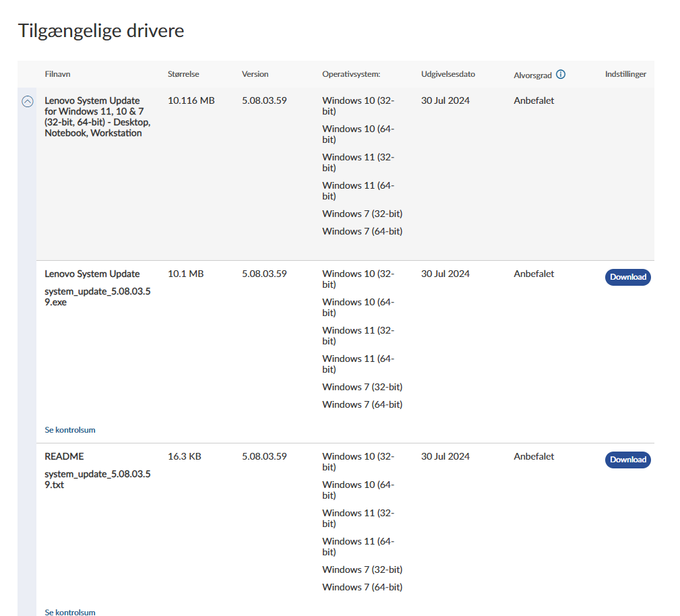Select Windows 7 (64-bit) in README row
The image size is (680, 616).
point(362,587)
